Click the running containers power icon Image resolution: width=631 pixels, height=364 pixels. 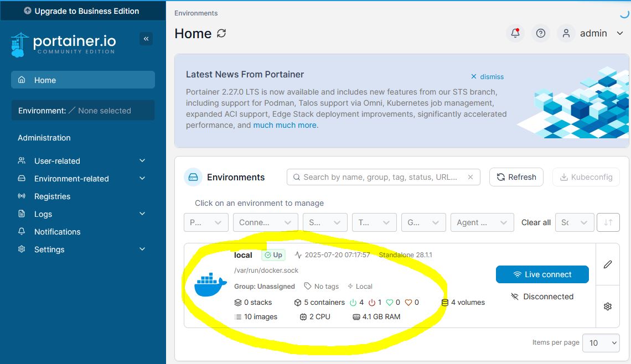353,303
